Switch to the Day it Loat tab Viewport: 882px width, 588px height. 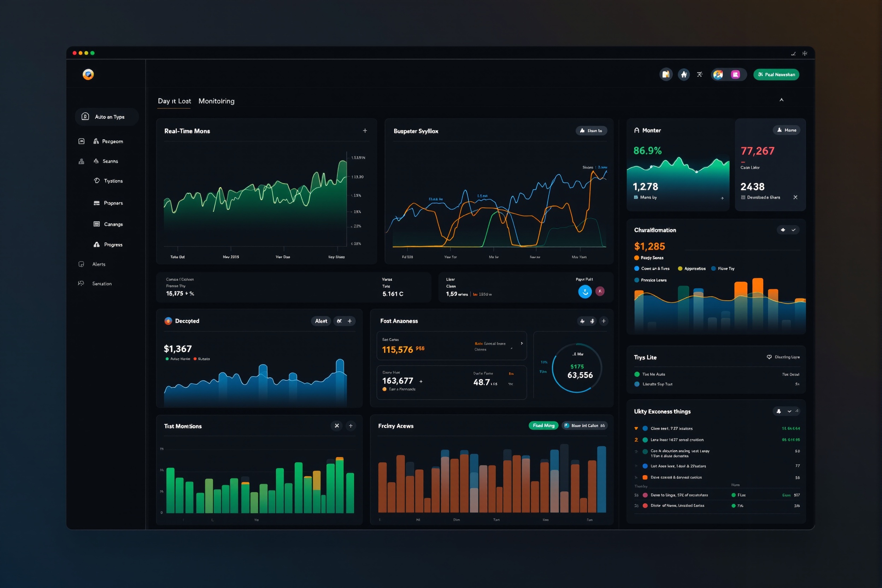click(x=174, y=101)
